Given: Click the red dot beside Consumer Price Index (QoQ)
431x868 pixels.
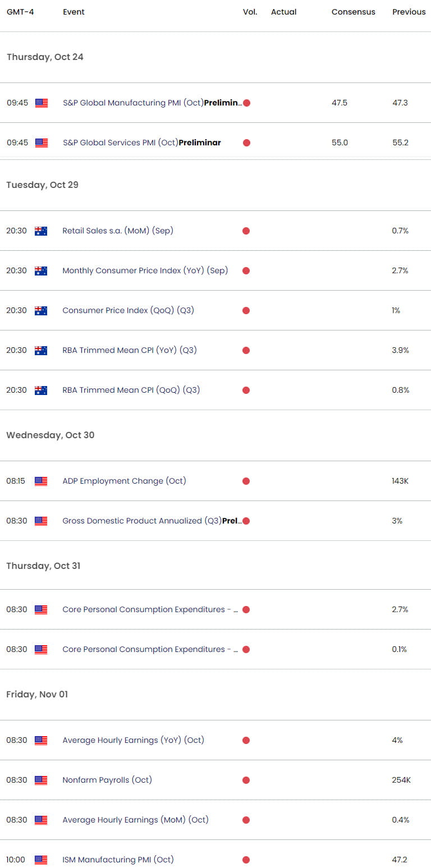Looking at the screenshot, I should pos(246,310).
